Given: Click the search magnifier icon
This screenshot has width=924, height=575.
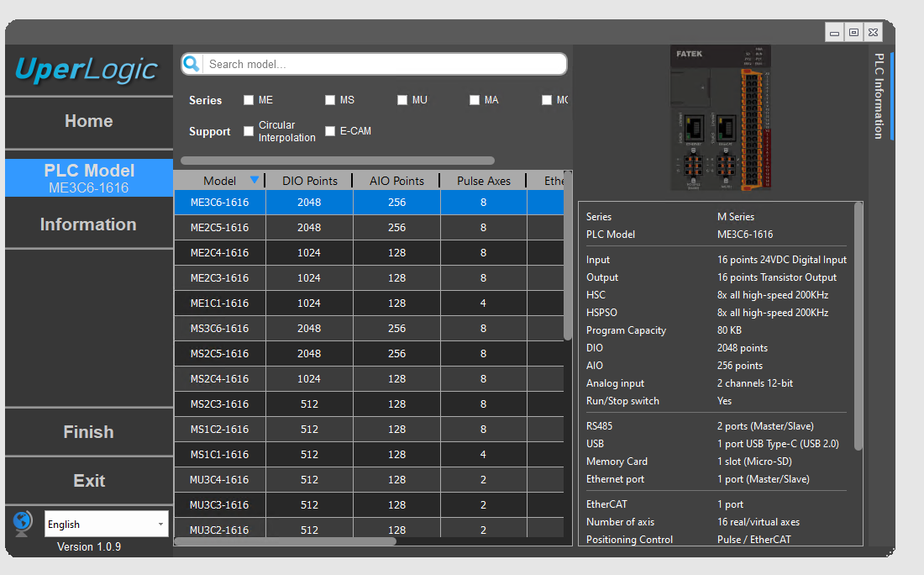Looking at the screenshot, I should point(192,64).
